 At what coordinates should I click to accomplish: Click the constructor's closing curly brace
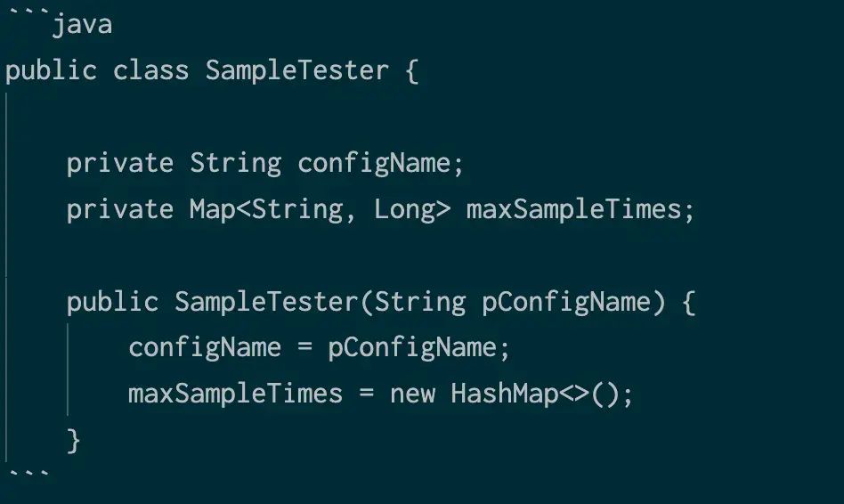click(74, 440)
